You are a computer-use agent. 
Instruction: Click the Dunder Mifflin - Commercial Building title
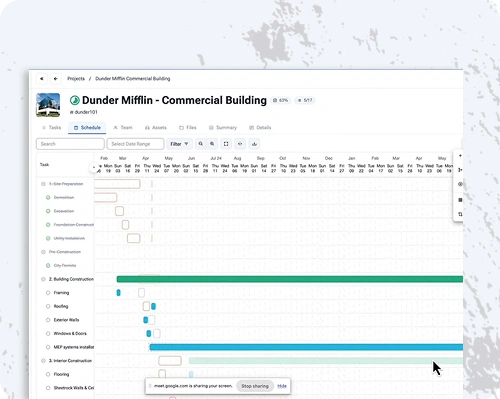[174, 100]
